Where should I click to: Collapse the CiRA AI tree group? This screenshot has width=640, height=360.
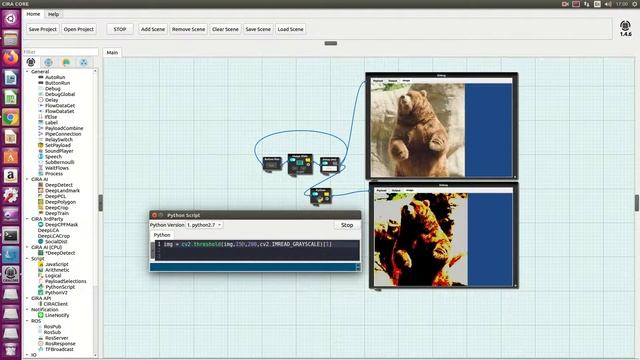coord(27,179)
